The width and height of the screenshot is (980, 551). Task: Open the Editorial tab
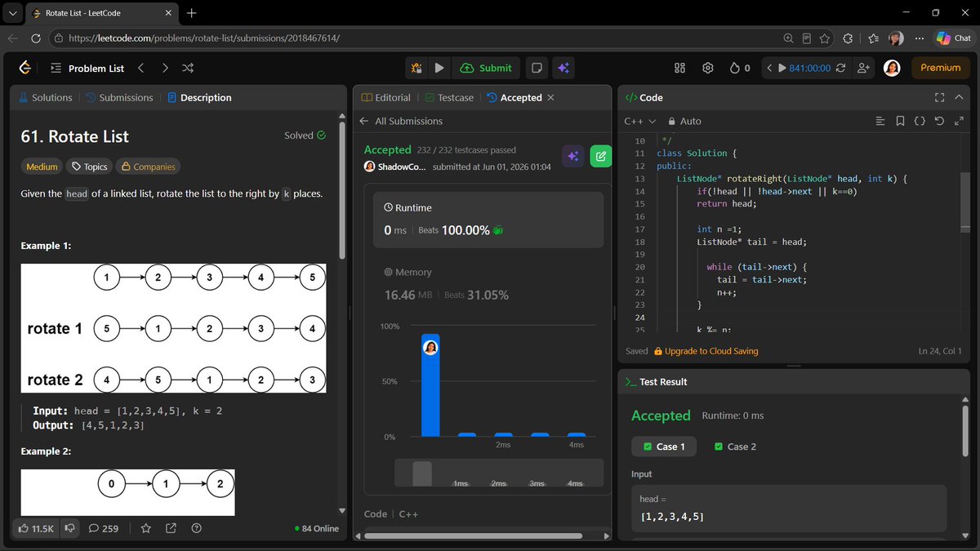click(x=386, y=97)
